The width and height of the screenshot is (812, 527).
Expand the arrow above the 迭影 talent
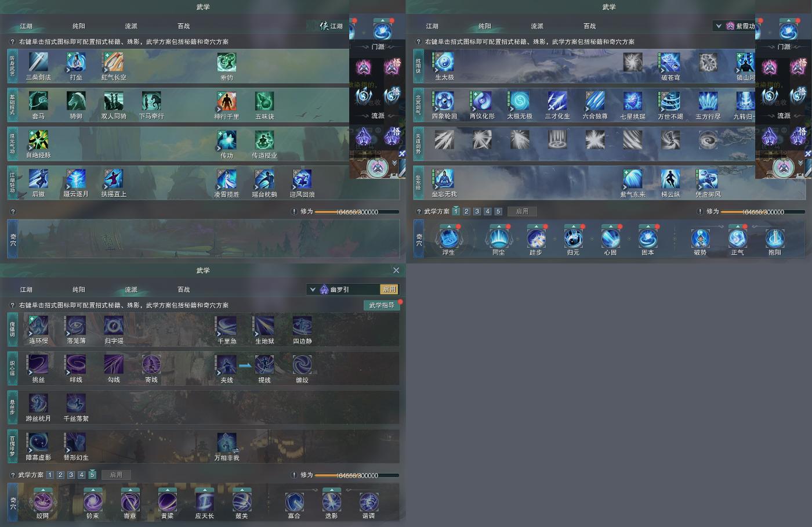[331, 490]
